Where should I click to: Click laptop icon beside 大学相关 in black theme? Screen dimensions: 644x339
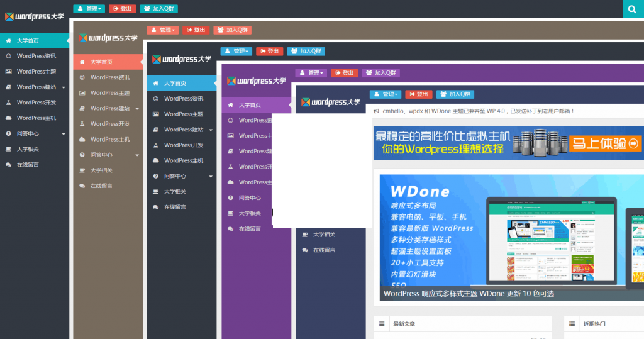click(8, 149)
